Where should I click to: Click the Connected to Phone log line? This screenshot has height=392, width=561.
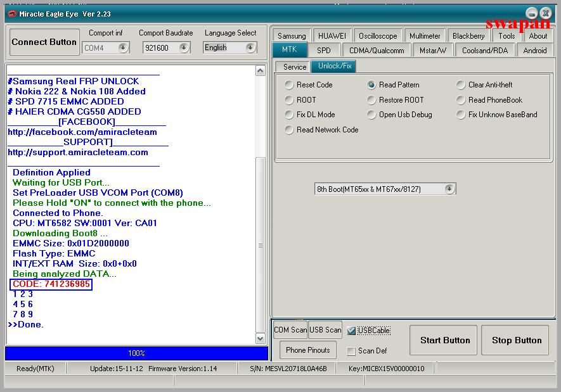58,213
